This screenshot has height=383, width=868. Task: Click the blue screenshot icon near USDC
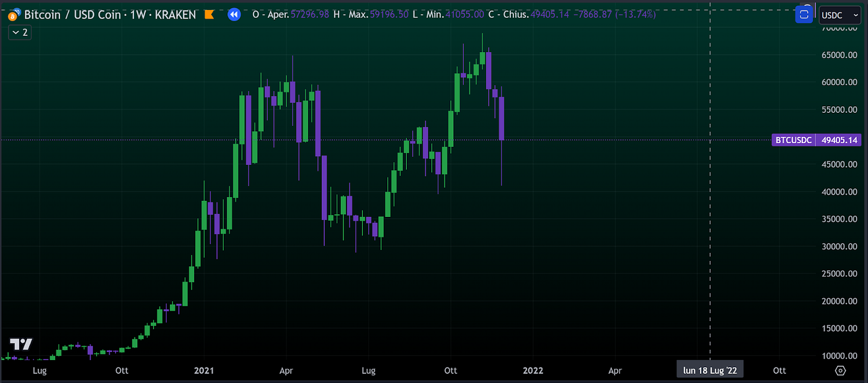(x=804, y=14)
